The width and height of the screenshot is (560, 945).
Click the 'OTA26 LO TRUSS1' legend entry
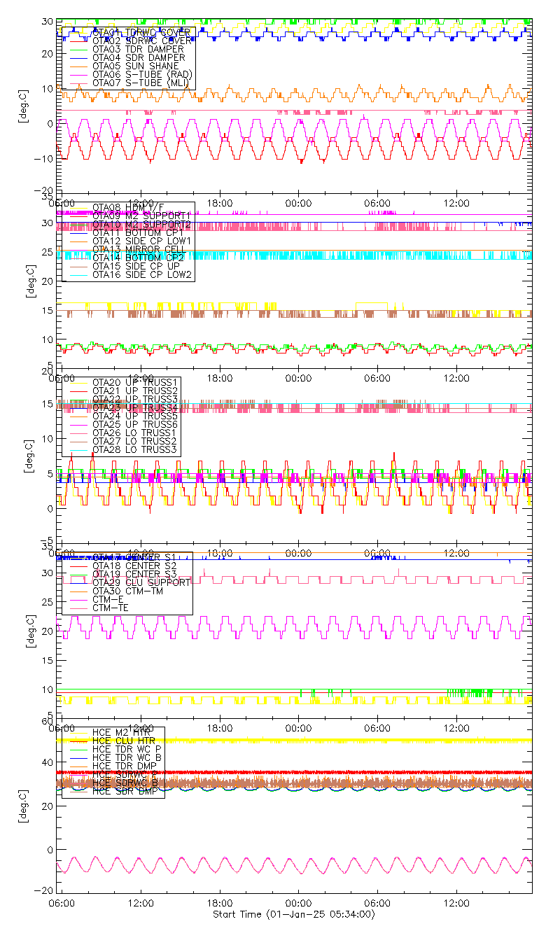pyautogui.click(x=135, y=433)
